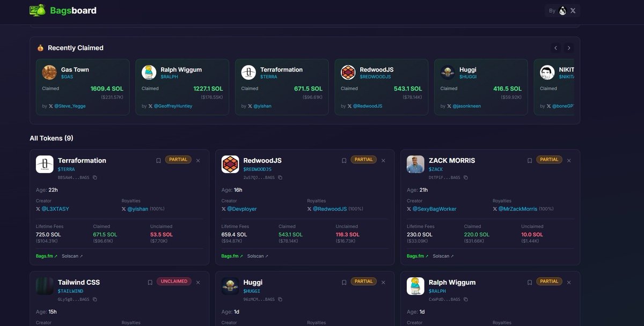This screenshot has width=644, height=326.
Task: Click the $REDWOODJS ticker in All Tokens
Action: (x=257, y=169)
